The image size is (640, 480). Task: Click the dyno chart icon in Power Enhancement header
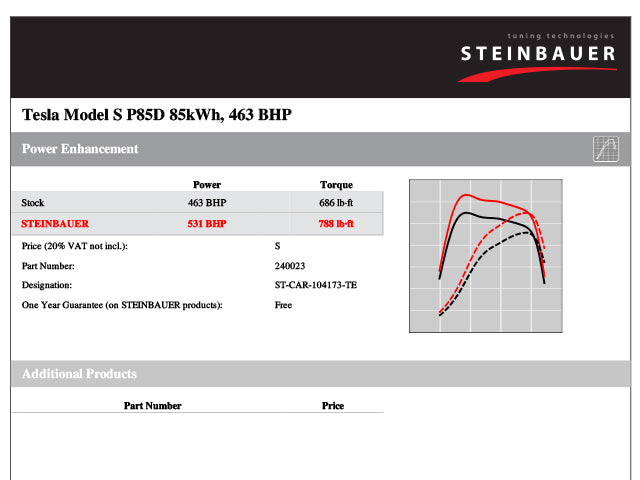click(x=606, y=149)
